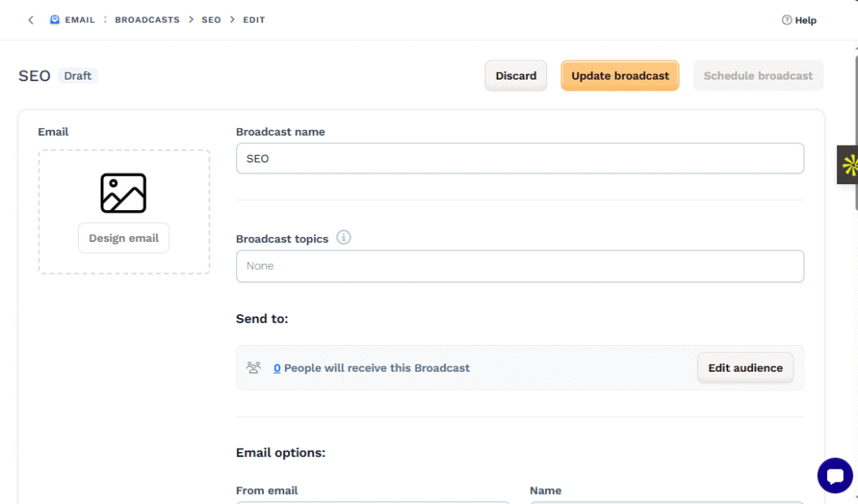Click the email image placeholder icon
The image size is (858, 504).
pos(123,193)
